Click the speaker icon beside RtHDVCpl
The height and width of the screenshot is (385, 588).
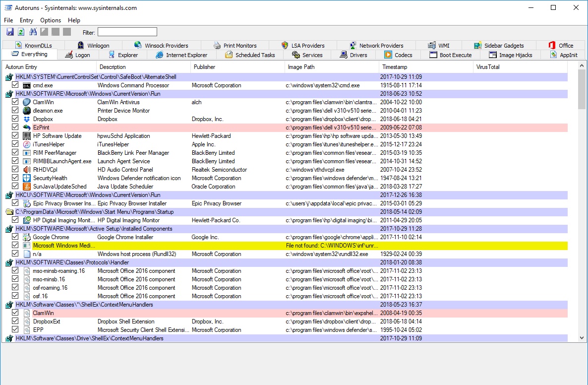tap(26, 169)
